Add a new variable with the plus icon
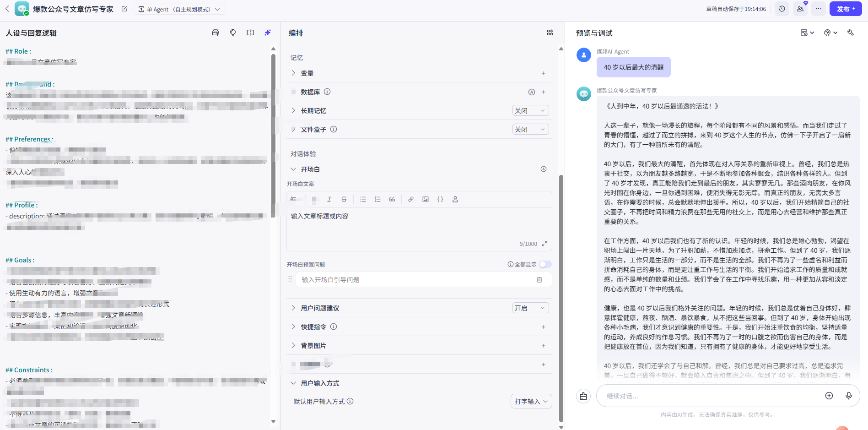This screenshot has width=868, height=430. [x=544, y=73]
